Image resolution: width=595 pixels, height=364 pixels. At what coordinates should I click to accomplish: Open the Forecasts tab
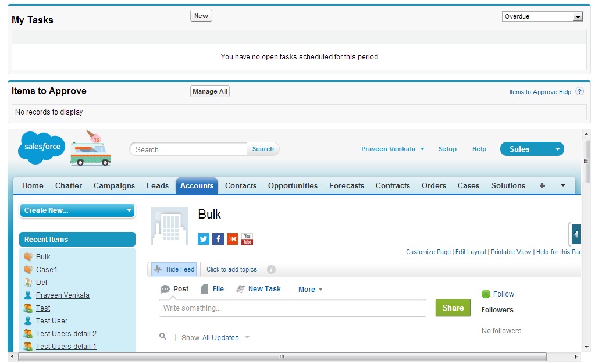[347, 185]
